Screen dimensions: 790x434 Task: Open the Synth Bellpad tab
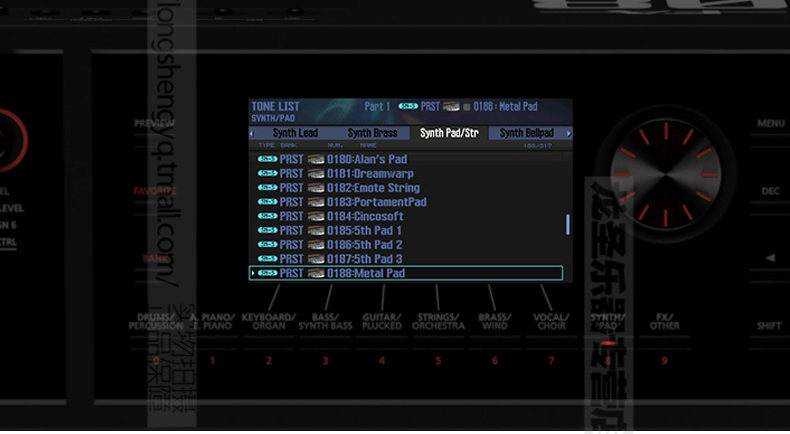tap(526, 133)
